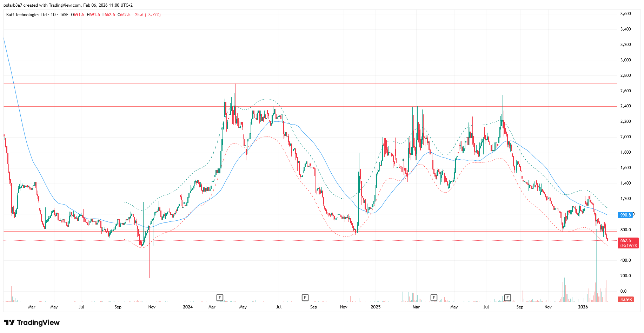Image resolution: width=644 pixels, height=333 pixels.
Task: Click the 1,400 price axis label
Action: tap(626, 183)
